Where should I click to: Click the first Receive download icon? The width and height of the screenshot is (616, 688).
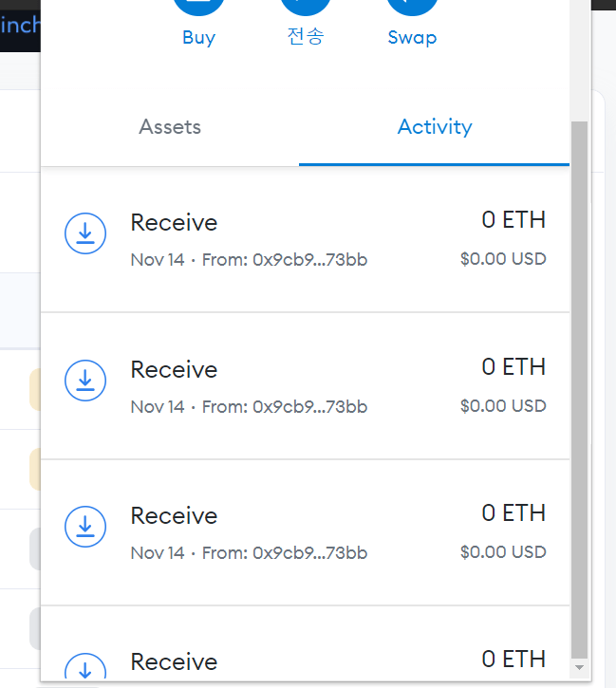(85, 232)
